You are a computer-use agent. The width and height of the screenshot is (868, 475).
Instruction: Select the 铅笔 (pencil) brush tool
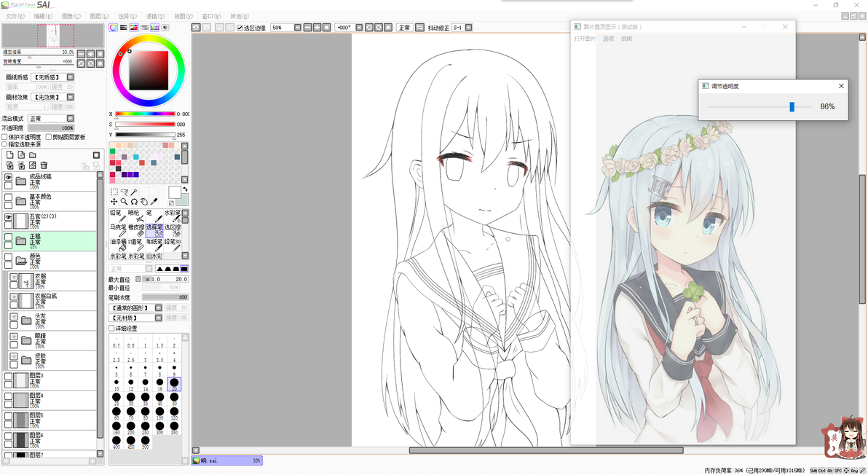[x=118, y=216]
